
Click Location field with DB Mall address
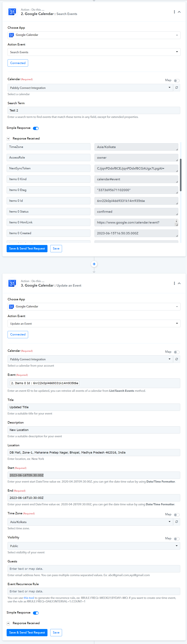point(94,453)
